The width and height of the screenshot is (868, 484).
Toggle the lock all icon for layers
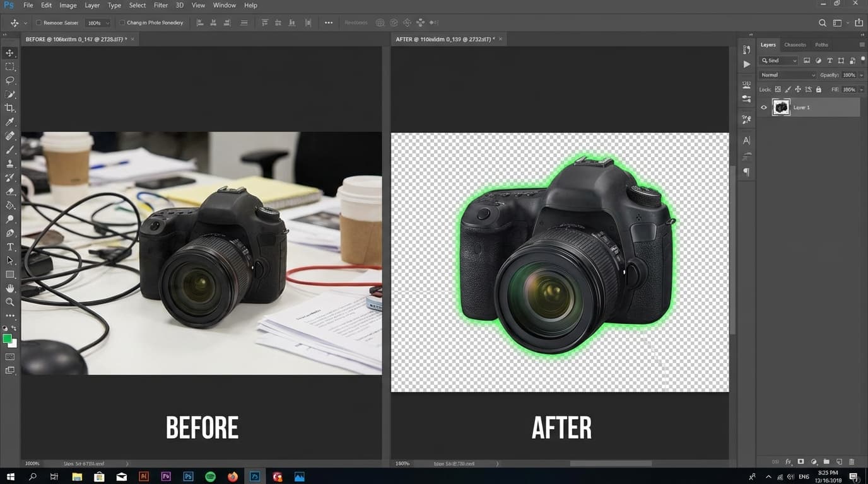(x=818, y=89)
